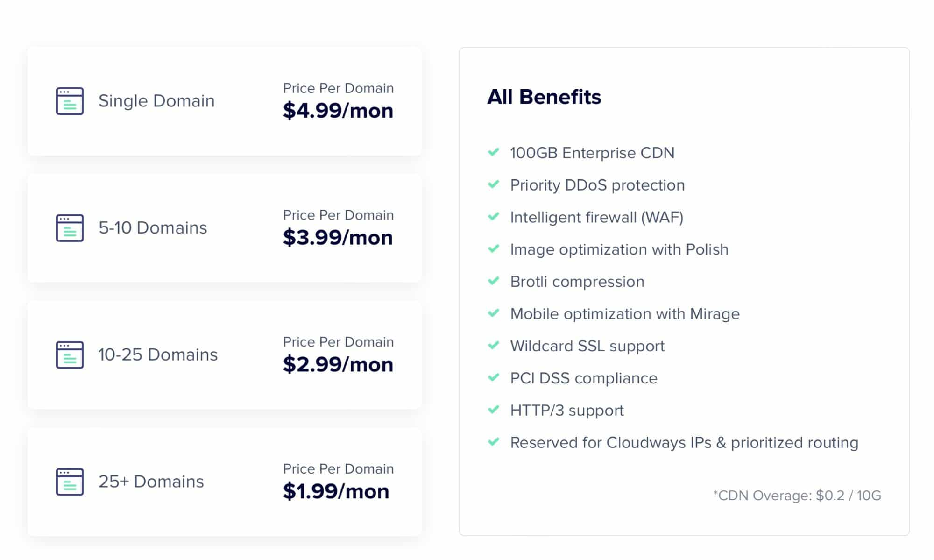The height and width of the screenshot is (560, 934).
Task: Select the Single Domain pricing card
Action: point(225,101)
